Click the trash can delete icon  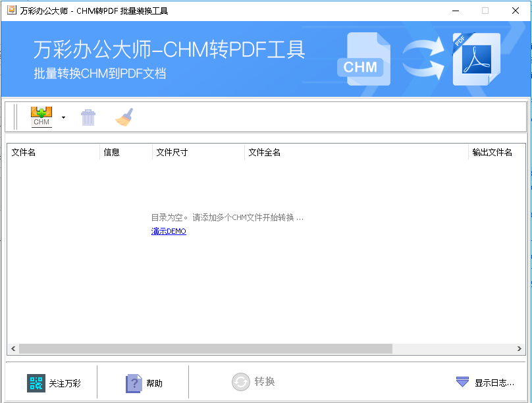[88, 116]
